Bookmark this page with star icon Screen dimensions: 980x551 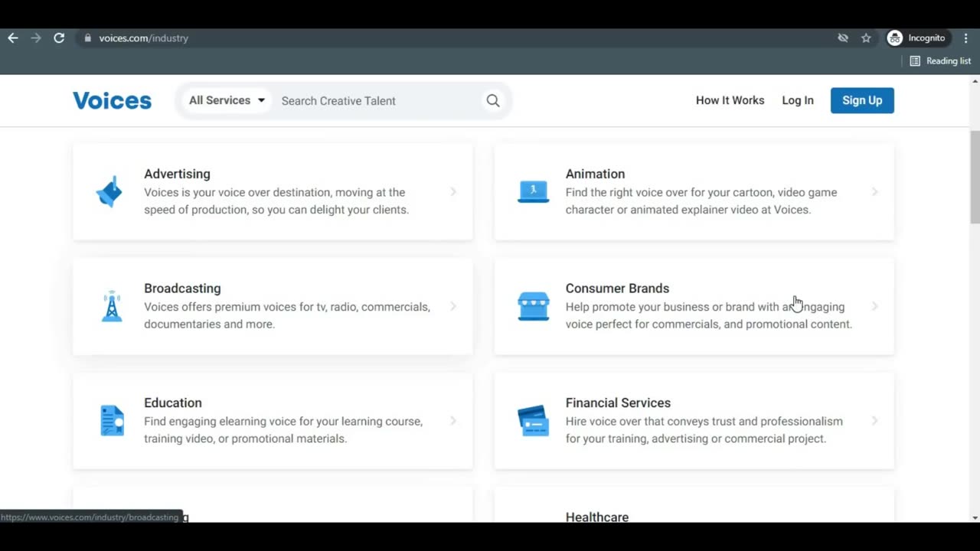[866, 37]
